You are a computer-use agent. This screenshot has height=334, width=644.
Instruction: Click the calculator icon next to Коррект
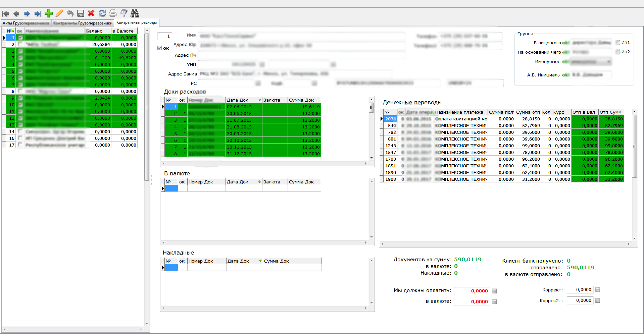pos(598,290)
